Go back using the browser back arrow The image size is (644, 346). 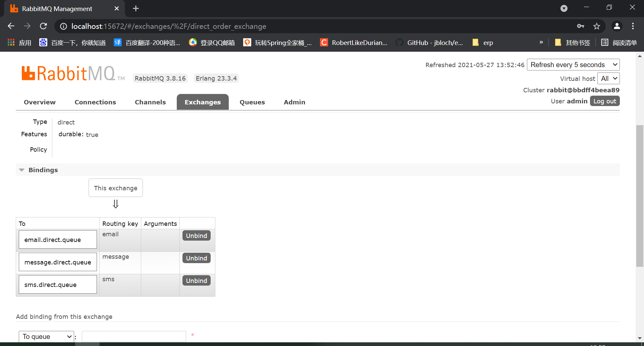click(x=11, y=26)
